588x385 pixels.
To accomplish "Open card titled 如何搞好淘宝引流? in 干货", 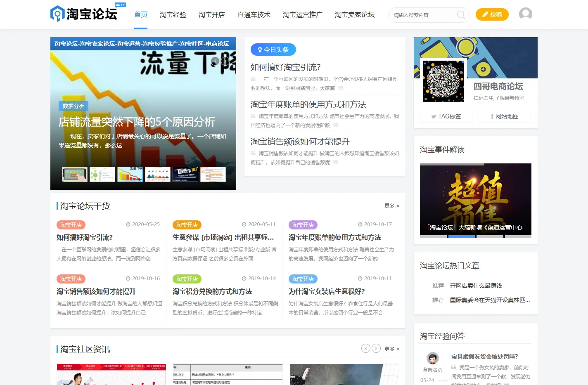I will pos(85,237).
